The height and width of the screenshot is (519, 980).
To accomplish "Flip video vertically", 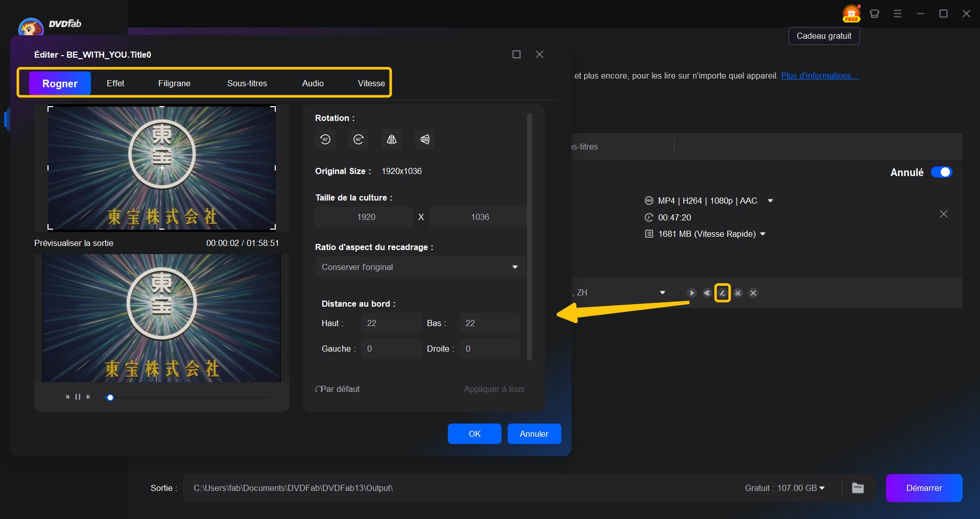I will 425,139.
